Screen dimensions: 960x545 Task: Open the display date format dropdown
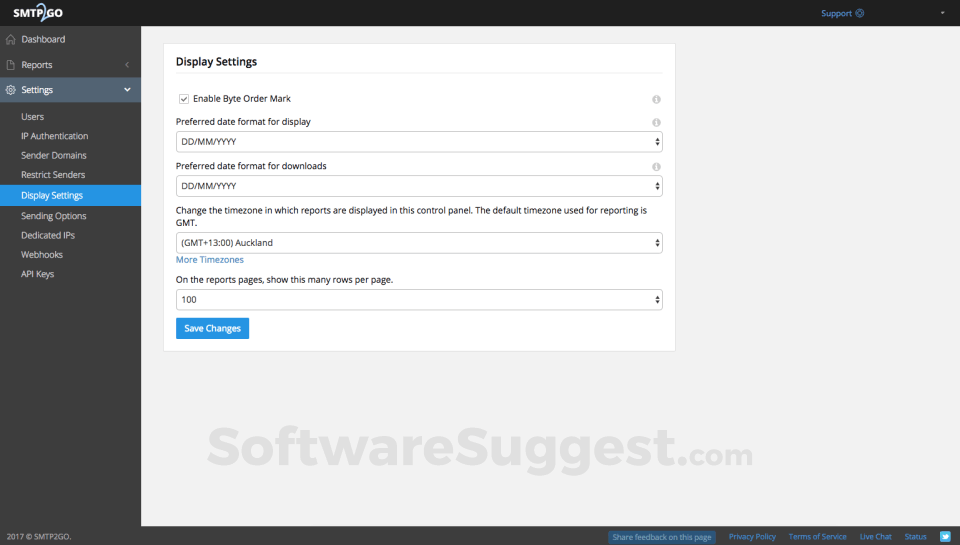[x=419, y=142]
